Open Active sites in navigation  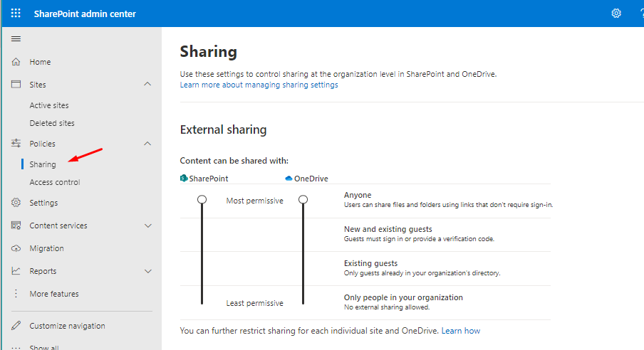49,105
